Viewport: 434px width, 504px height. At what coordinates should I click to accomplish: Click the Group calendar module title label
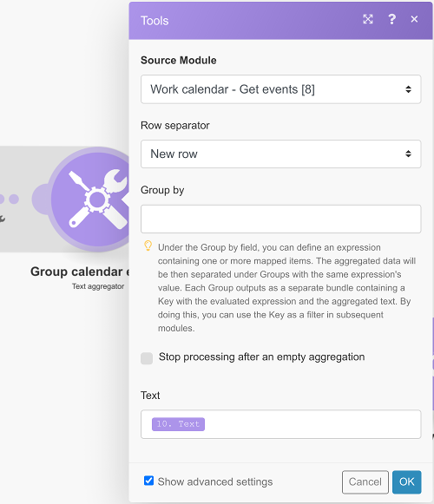(80, 272)
